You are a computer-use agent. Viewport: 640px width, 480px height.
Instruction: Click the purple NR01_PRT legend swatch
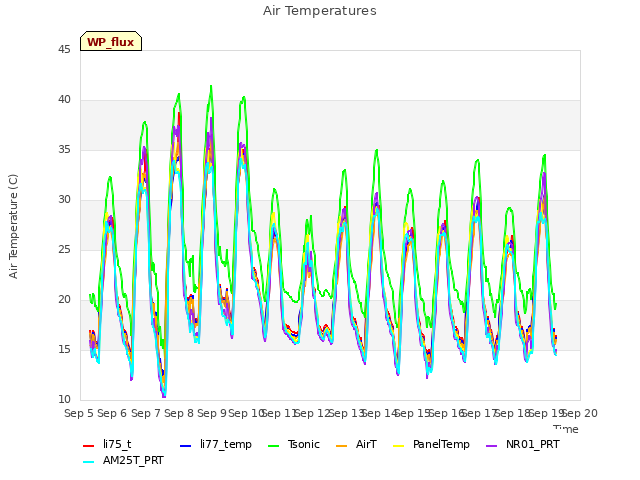pyautogui.click(x=492, y=445)
